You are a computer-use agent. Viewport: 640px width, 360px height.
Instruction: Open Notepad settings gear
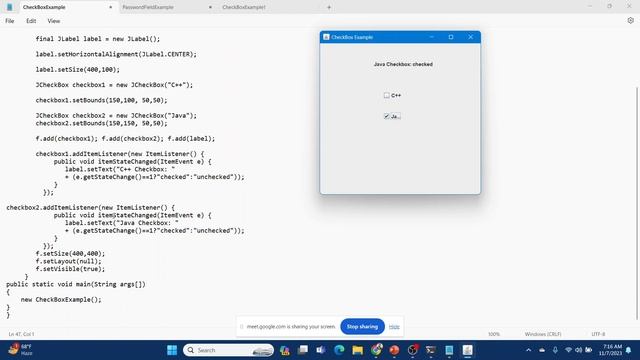(x=631, y=20)
